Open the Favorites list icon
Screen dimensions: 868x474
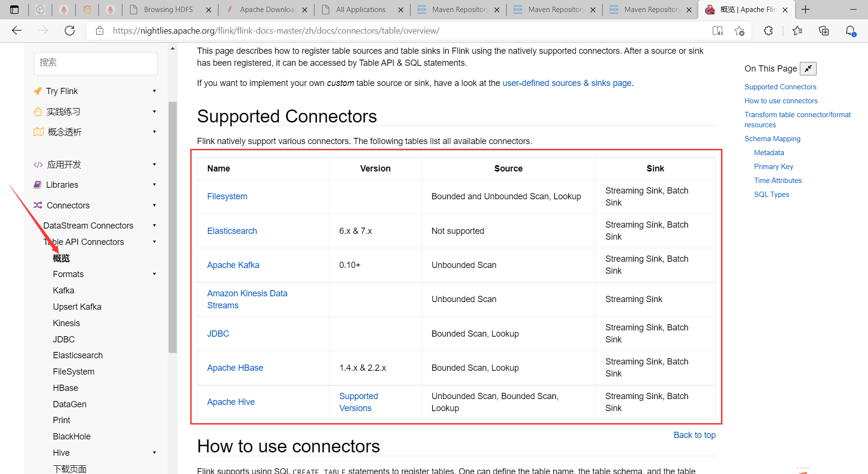point(797,31)
